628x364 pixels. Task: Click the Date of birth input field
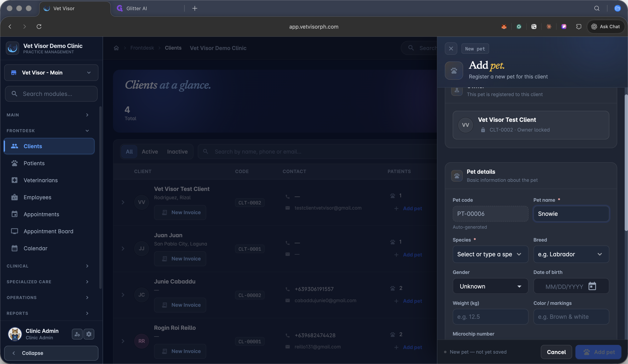pos(571,286)
